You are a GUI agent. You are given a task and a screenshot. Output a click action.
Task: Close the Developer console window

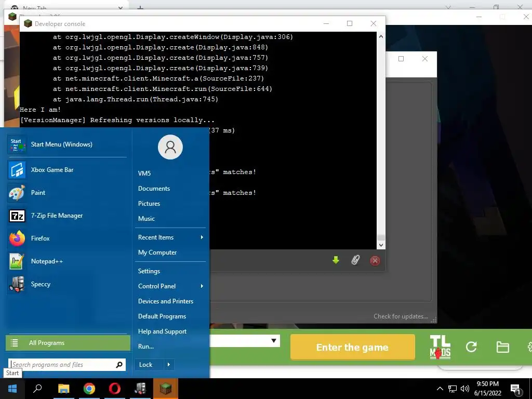pyautogui.click(x=373, y=23)
